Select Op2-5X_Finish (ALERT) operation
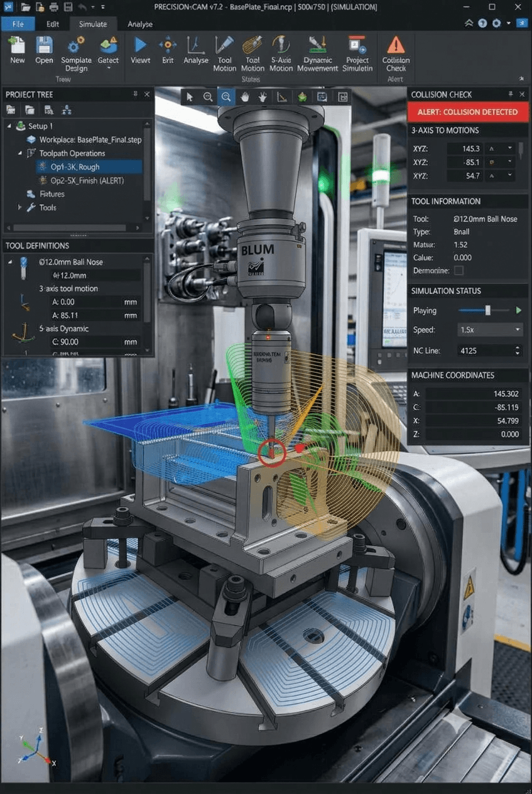532x794 pixels. coord(87,180)
